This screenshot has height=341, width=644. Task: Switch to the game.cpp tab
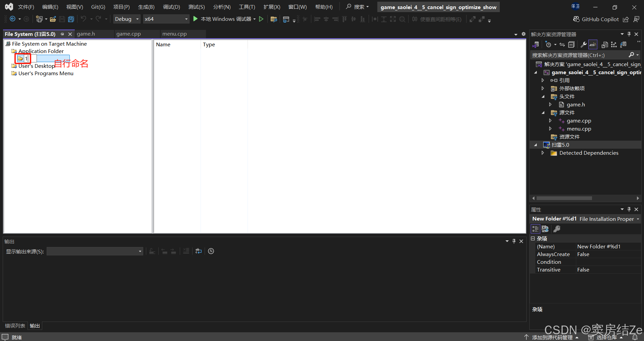pyautogui.click(x=128, y=34)
